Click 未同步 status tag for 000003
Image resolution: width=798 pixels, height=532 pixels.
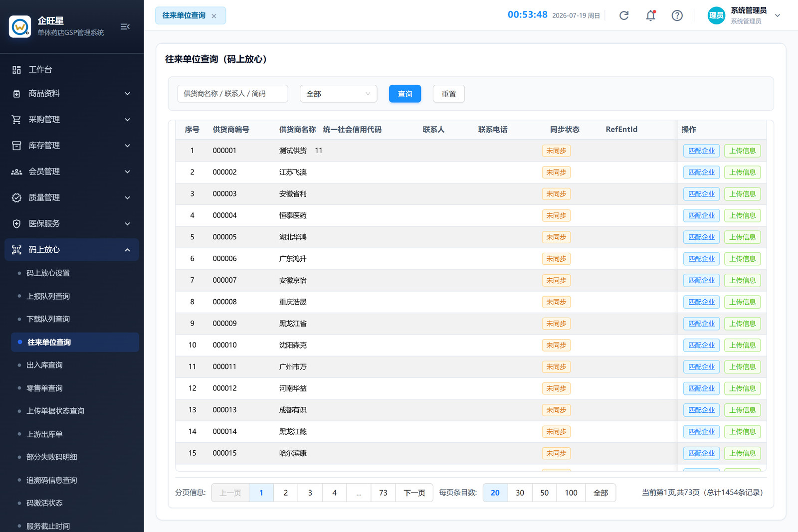(x=556, y=194)
